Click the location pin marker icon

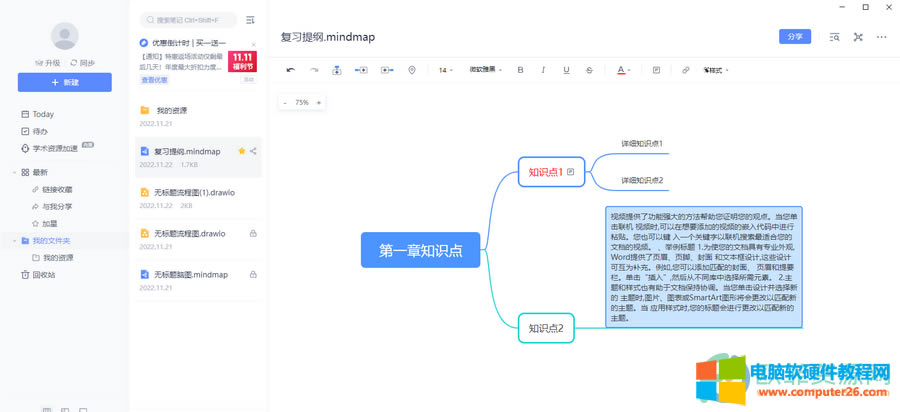412,70
